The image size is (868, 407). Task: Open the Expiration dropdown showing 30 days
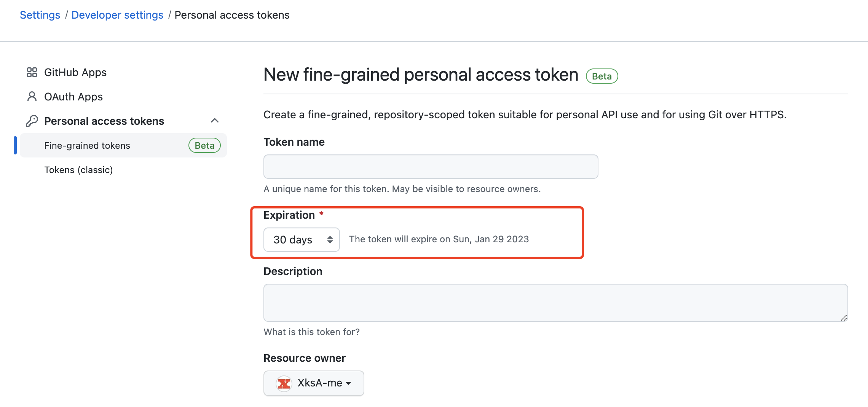(301, 239)
